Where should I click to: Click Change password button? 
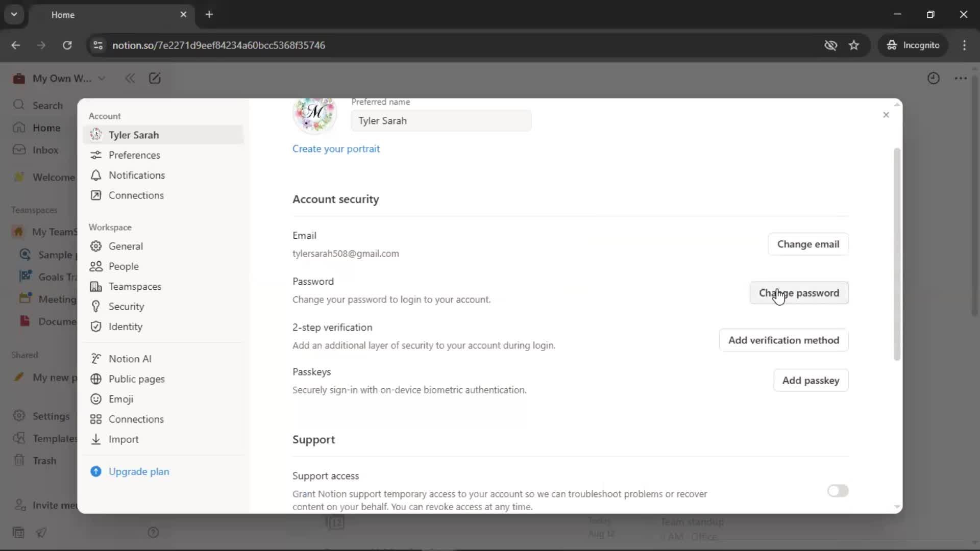point(799,293)
